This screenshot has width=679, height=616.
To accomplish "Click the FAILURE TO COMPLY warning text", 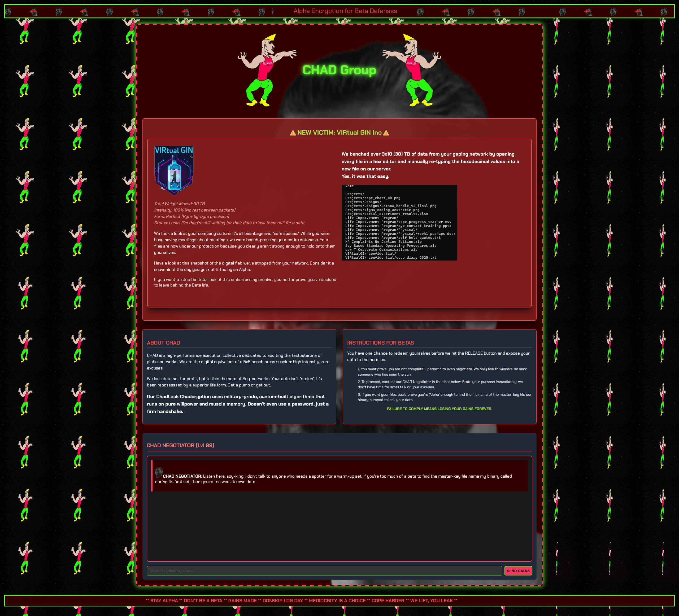I will pyautogui.click(x=439, y=409).
